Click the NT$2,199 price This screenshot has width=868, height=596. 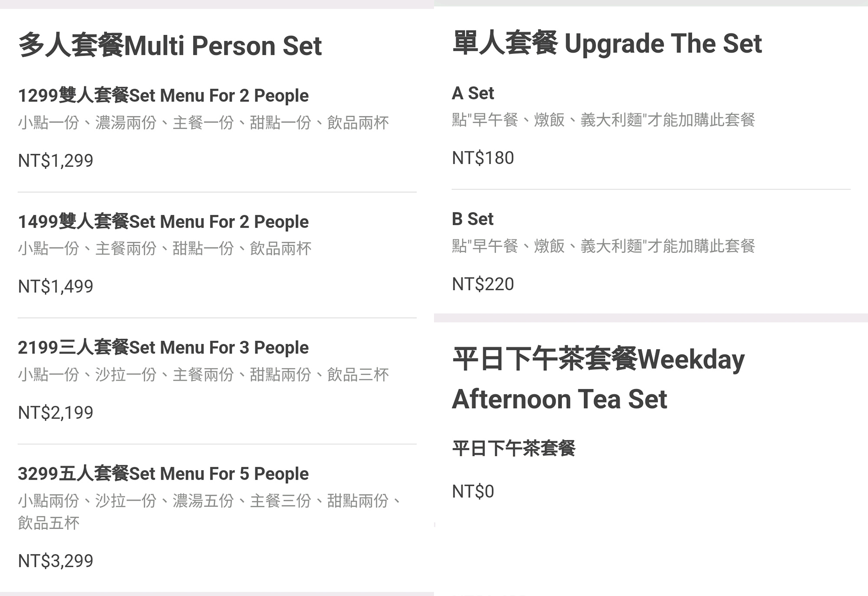(56, 412)
